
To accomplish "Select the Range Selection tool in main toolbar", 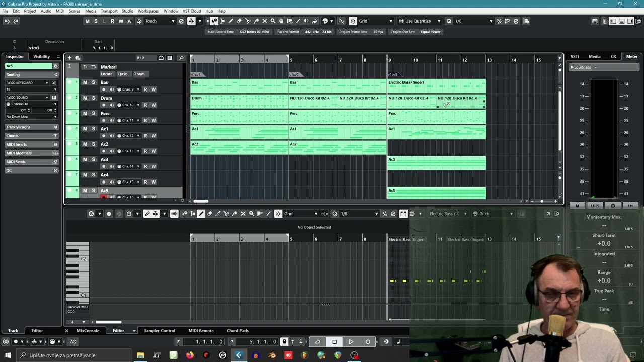I will coord(222,21).
